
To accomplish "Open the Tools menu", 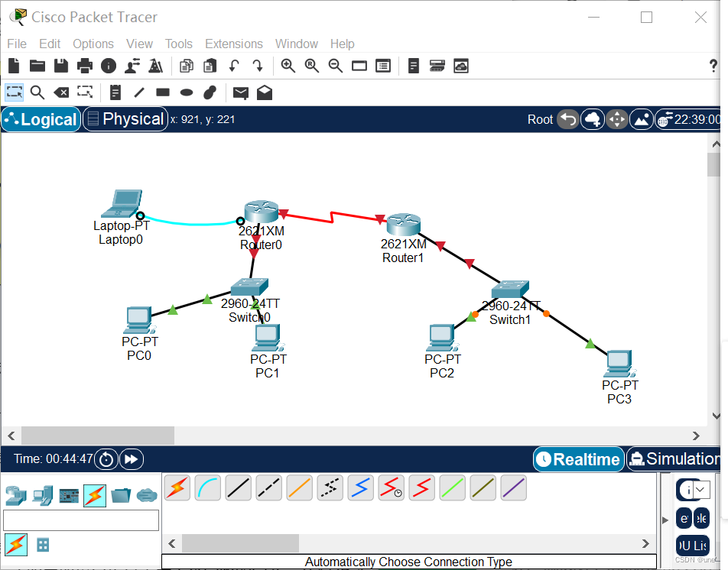I will pyautogui.click(x=178, y=44).
